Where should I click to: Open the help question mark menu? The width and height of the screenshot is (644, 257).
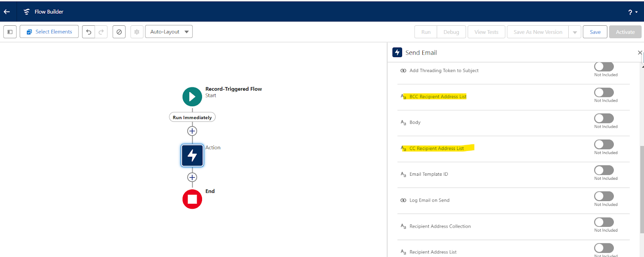click(x=633, y=12)
